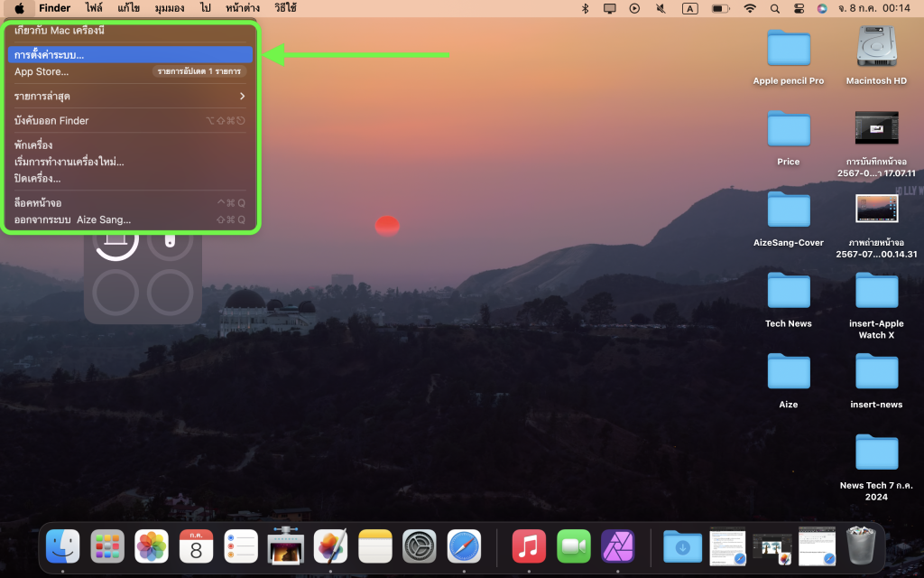
Task: Click the Notes app icon
Action: (375, 545)
